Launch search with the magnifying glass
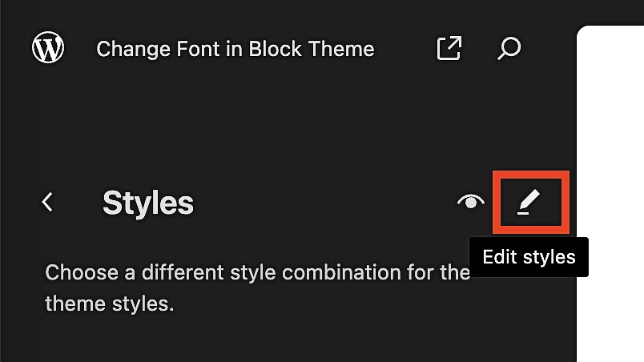 (x=509, y=48)
